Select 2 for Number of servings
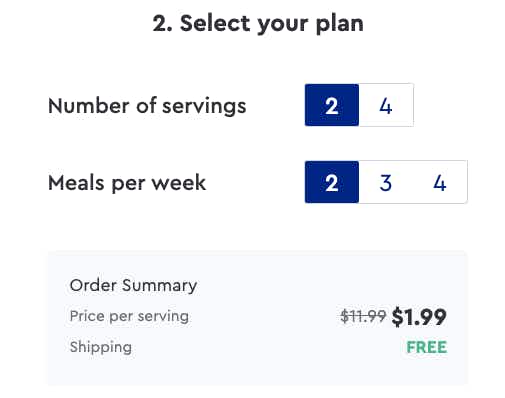505x398 pixels. coord(332,105)
